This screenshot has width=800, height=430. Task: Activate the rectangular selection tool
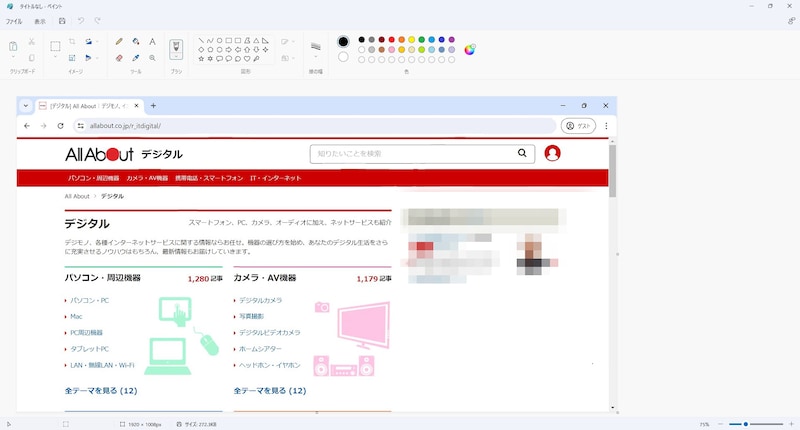click(55, 46)
